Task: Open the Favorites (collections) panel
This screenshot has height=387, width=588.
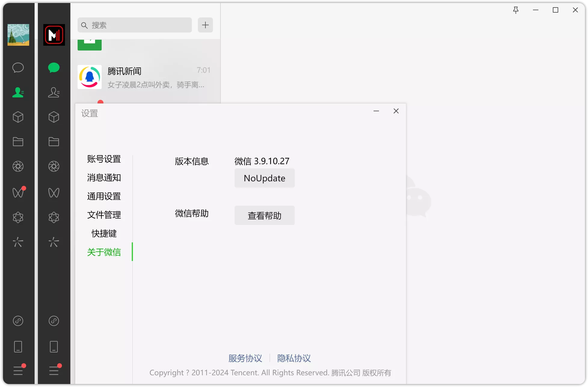Action: [18, 117]
